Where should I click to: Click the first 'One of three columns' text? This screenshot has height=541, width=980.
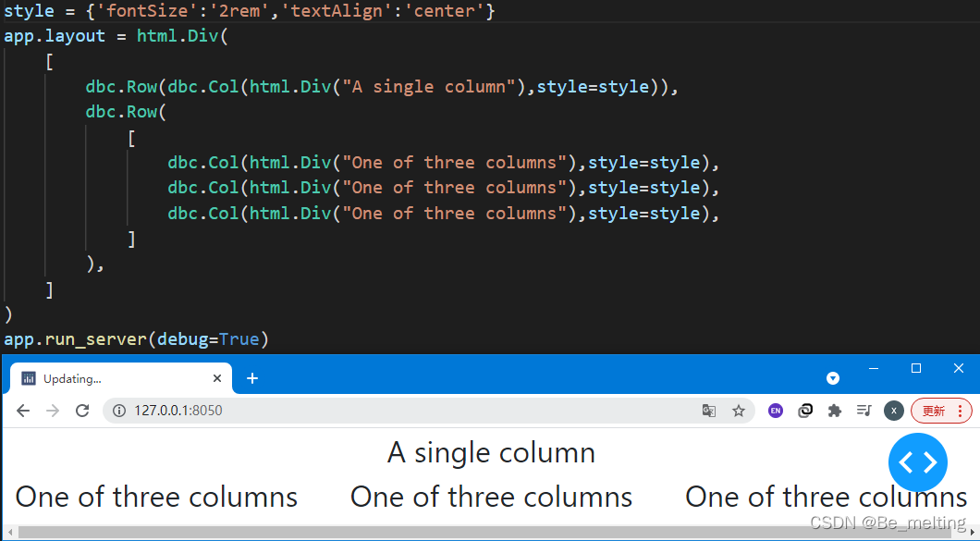coord(156,498)
